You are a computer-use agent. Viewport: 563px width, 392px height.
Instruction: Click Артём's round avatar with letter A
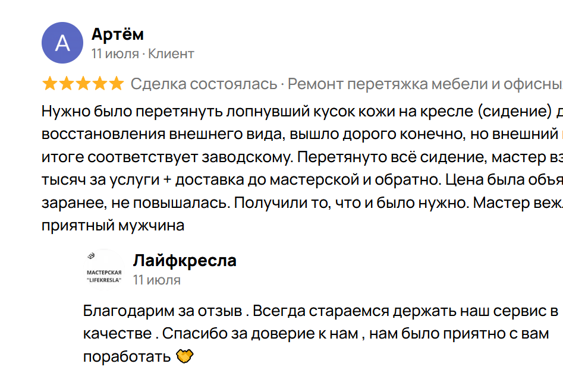tap(62, 43)
